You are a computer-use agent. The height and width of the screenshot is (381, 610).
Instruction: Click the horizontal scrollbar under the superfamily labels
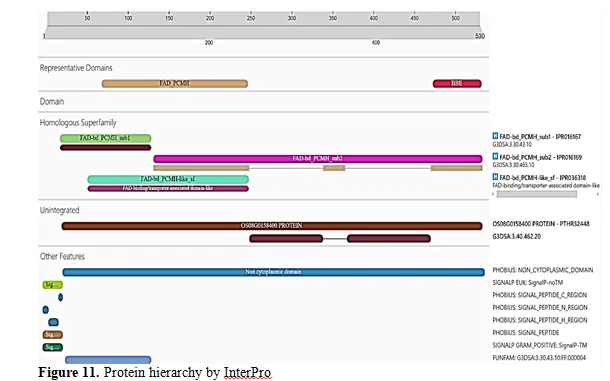pyautogui.click(x=537, y=194)
